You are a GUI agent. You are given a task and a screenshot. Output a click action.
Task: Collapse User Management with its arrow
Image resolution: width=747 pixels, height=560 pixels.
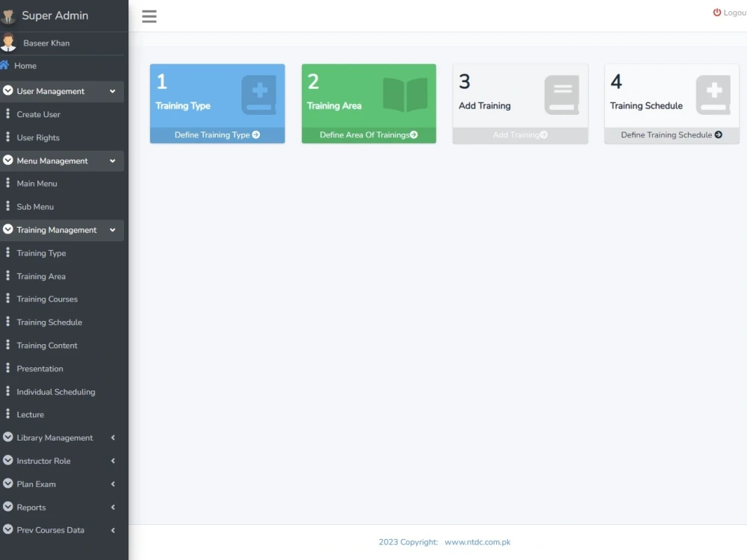(113, 91)
